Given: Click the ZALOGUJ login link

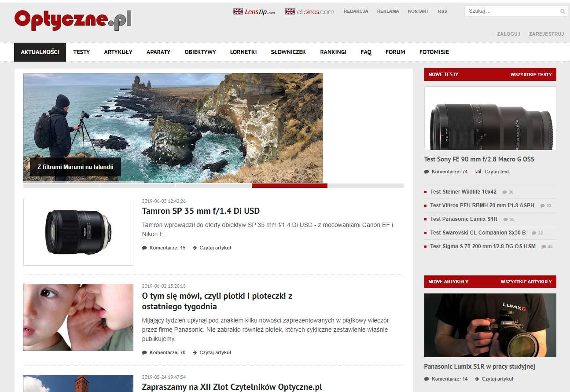Looking at the screenshot, I should click(x=508, y=34).
